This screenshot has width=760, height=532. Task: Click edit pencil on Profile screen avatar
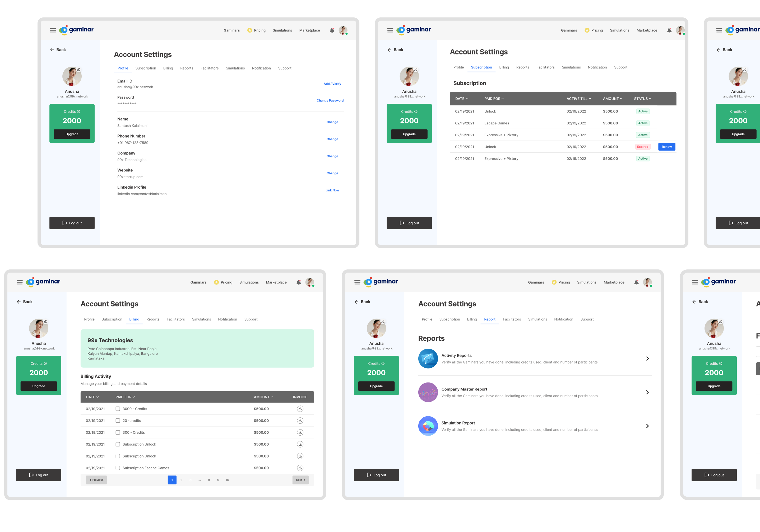(79, 69)
